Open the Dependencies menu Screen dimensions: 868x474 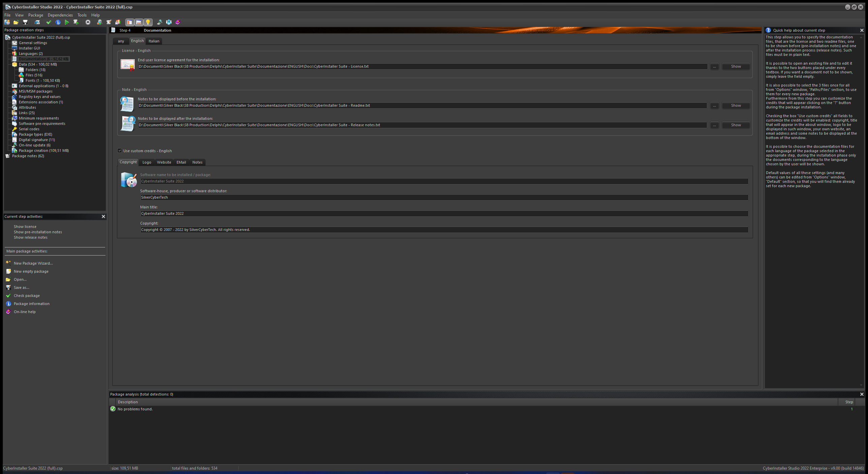point(60,15)
